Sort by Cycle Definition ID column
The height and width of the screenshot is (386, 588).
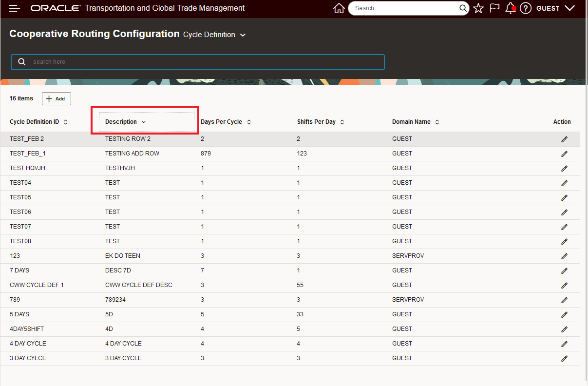38,122
